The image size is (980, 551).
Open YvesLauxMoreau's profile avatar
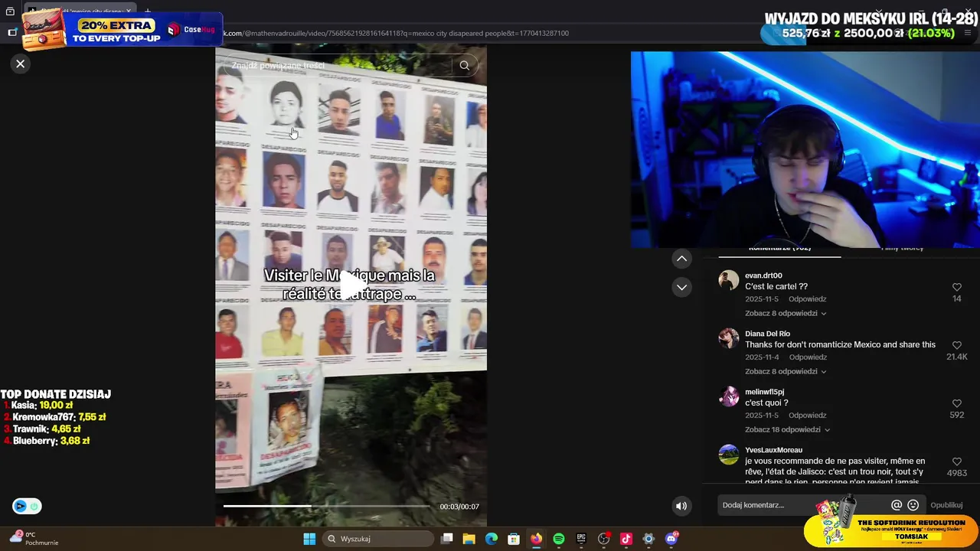click(x=728, y=455)
